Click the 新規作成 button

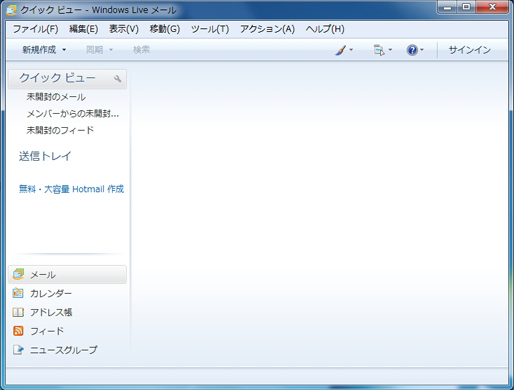click(39, 50)
